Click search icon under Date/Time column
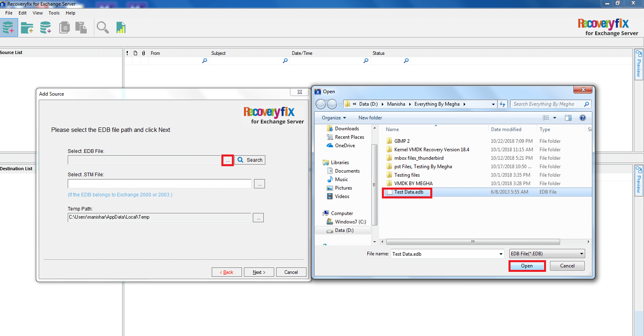Image resolution: width=644 pixels, height=336 pixels. 366,61
